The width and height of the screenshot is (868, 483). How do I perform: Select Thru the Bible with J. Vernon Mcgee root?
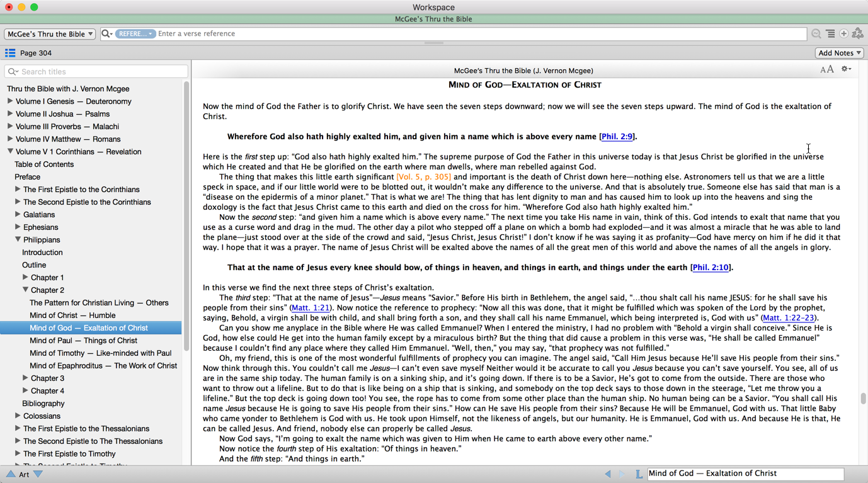pyautogui.click(x=68, y=89)
